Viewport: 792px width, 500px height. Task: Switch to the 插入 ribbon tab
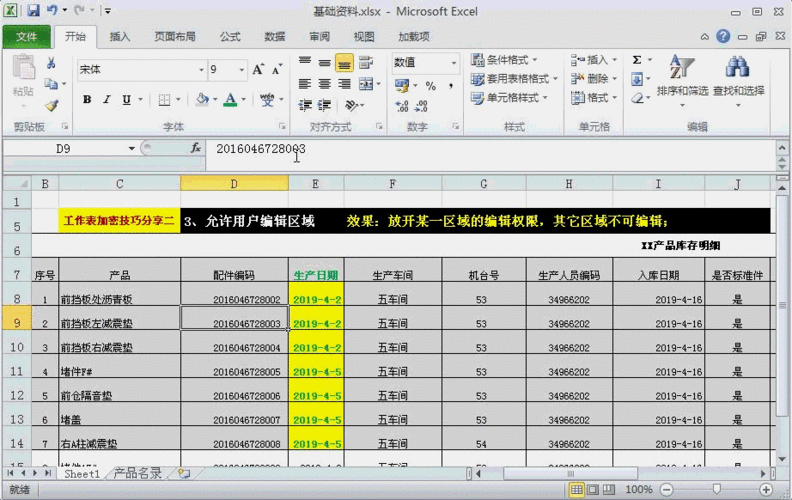[120, 36]
